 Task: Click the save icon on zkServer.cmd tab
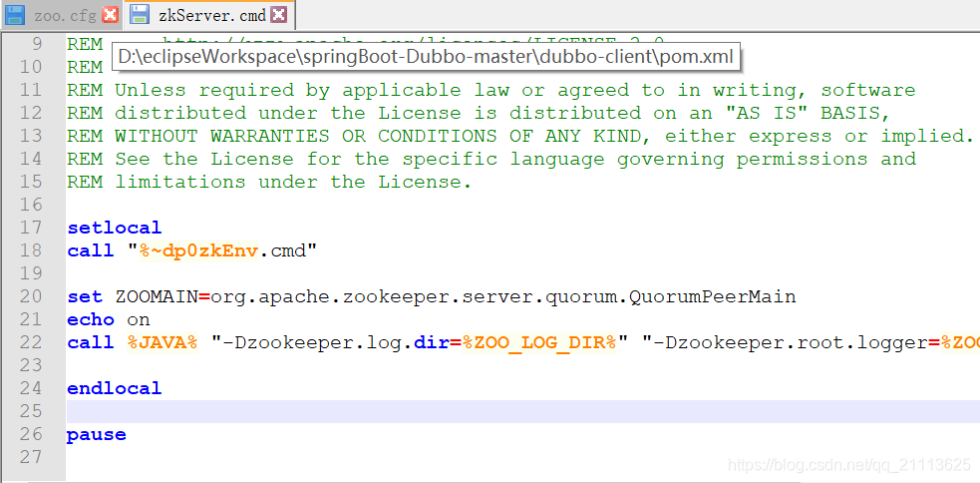tap(141, 15)
